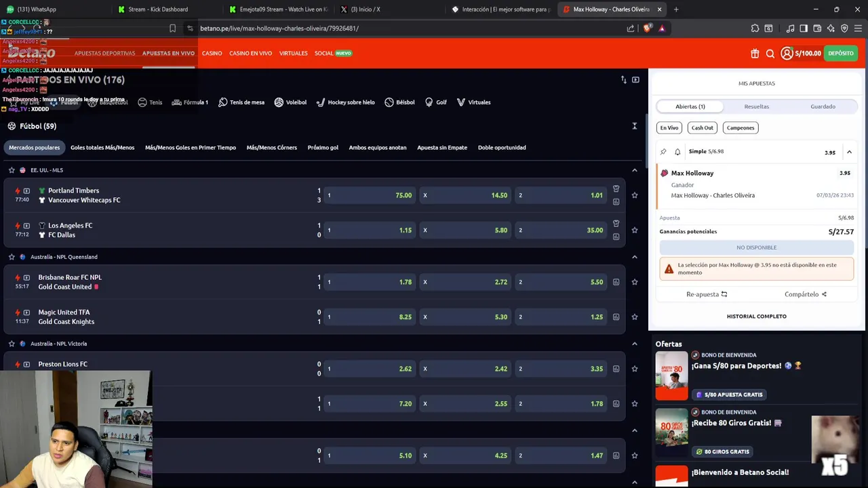This screenshot has height=488, width=868.
Task: Open stats icon for Brisbane Roar FC NPL match
Action: (x=616, y=282)
